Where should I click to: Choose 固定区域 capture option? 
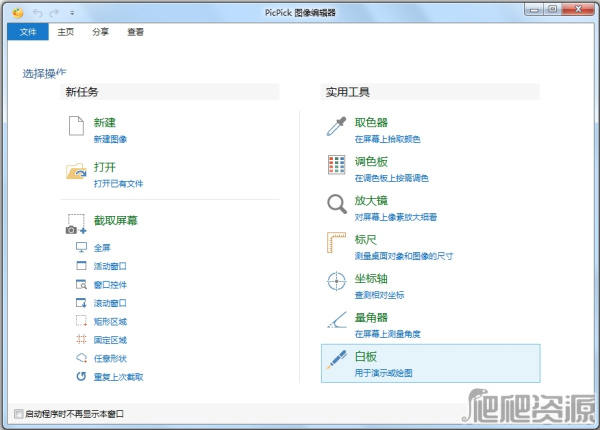click(x=110, y=340)
